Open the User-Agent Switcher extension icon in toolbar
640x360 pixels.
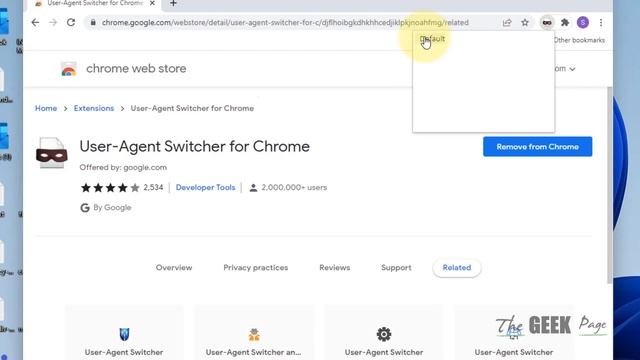pos(547,22)
